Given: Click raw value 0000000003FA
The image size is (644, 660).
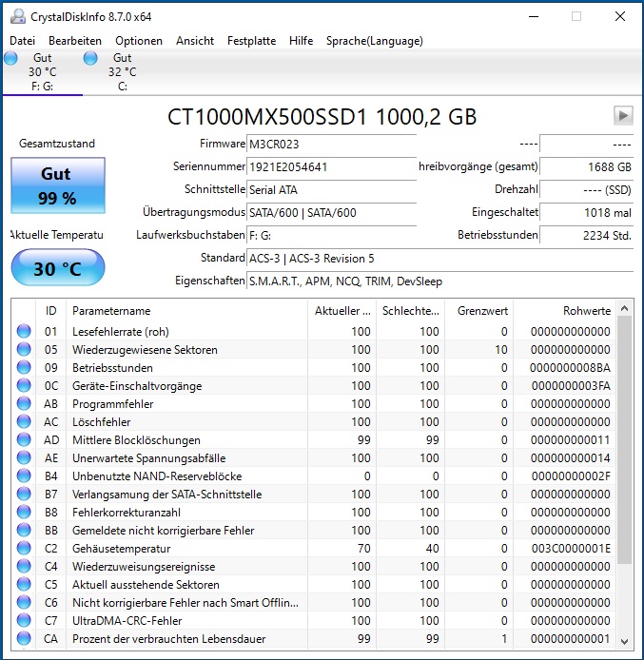Looking at the screenshot, I should (571, 385).
